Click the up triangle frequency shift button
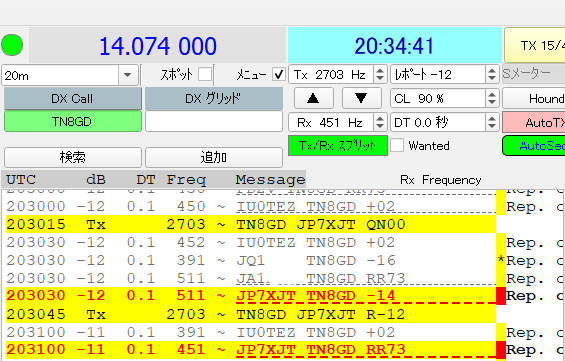565x361 pixels. pyautogui.click(x=313, y=98)
